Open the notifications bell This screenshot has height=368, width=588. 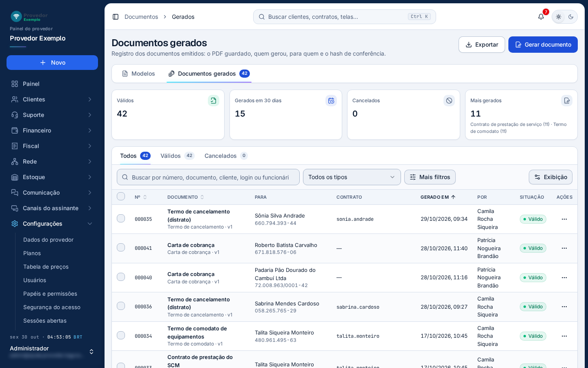pos(541,17)
